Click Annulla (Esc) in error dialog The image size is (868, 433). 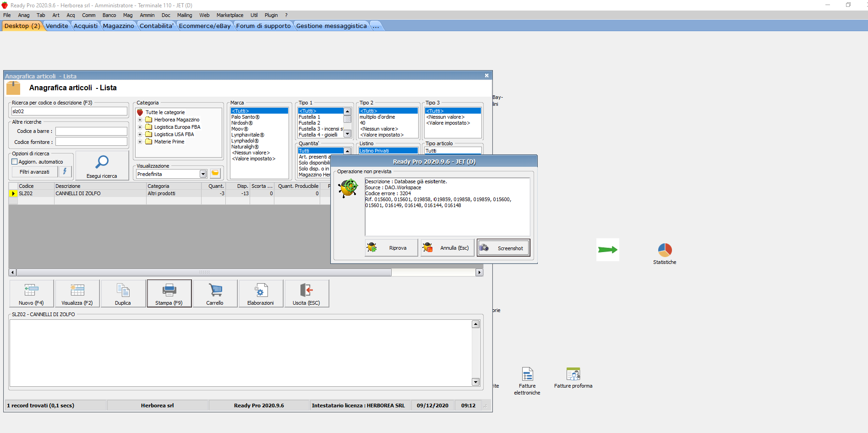coord(448,248)
